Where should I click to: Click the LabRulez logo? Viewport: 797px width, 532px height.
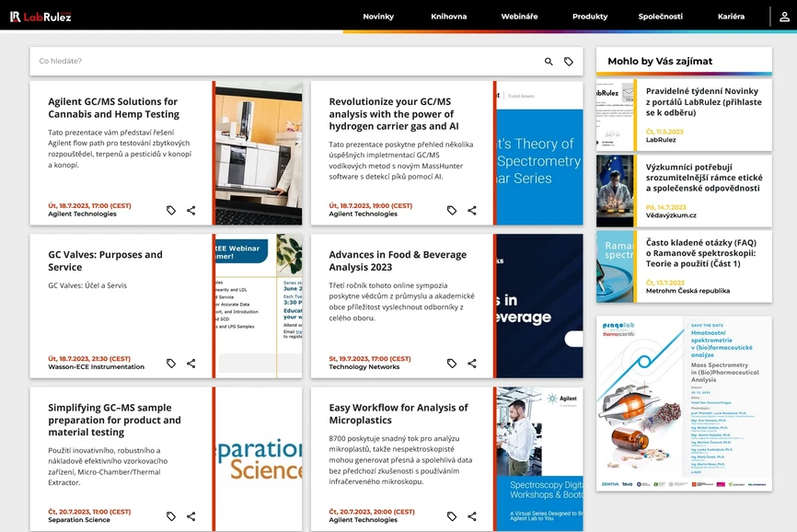point(40,17)
